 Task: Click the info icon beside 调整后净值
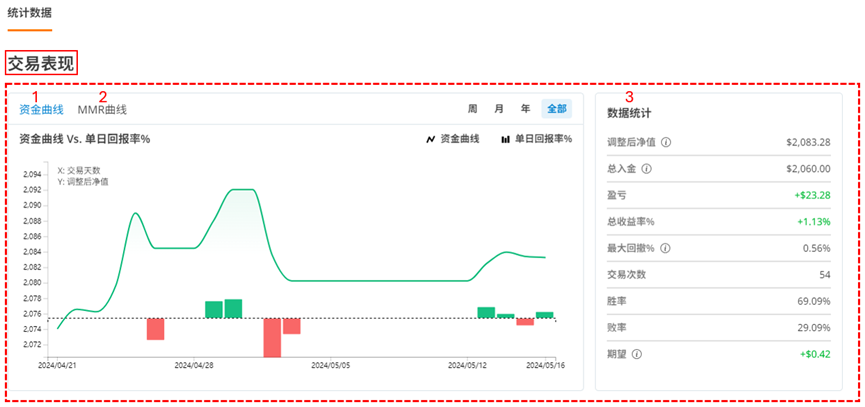(x=666, y=143)
